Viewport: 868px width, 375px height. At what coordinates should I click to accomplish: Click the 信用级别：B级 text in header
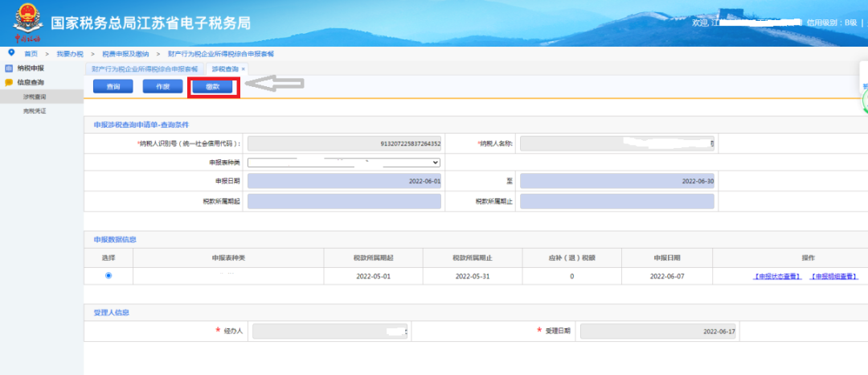(x=832, y=23)
